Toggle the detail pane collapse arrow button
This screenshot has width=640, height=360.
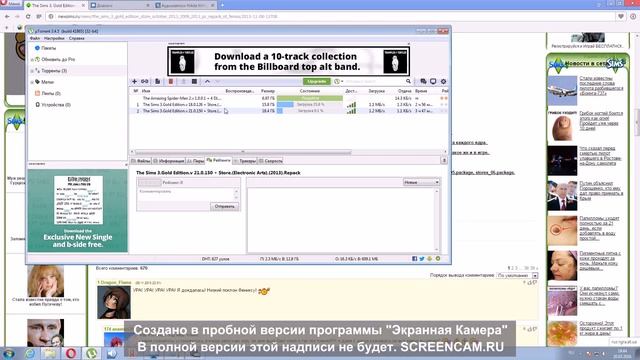pyautogui.click(x=444, y=160)
